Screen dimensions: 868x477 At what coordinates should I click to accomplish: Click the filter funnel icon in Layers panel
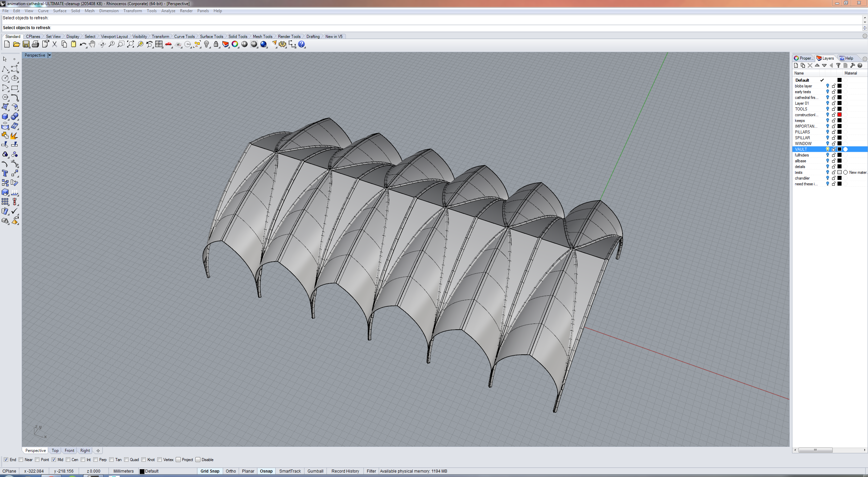tap(838, 66)
